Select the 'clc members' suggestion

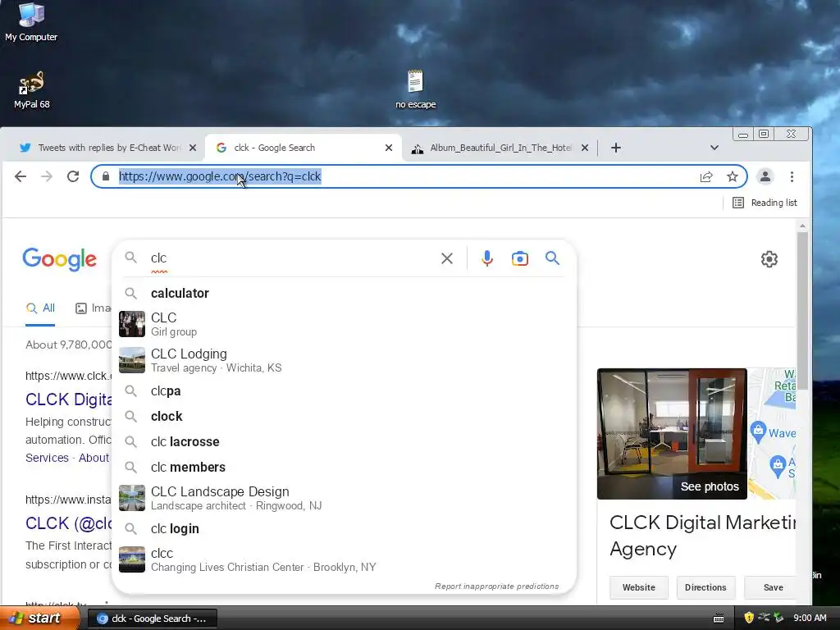344,467
